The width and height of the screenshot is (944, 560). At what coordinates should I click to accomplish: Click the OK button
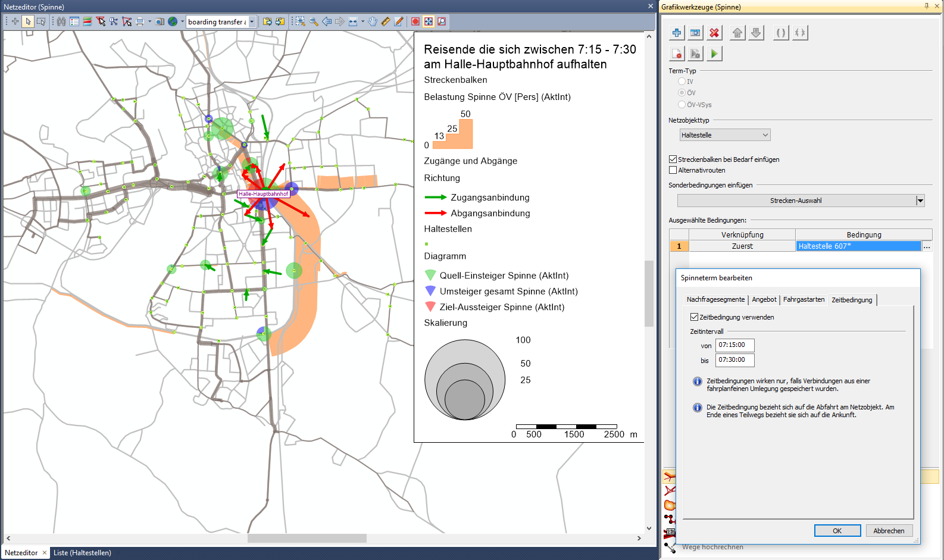(x=837, y=531)
